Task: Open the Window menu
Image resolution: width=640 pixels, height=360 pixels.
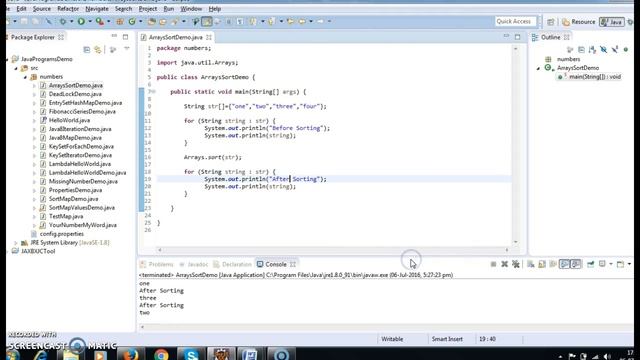Action: [191, 9]
